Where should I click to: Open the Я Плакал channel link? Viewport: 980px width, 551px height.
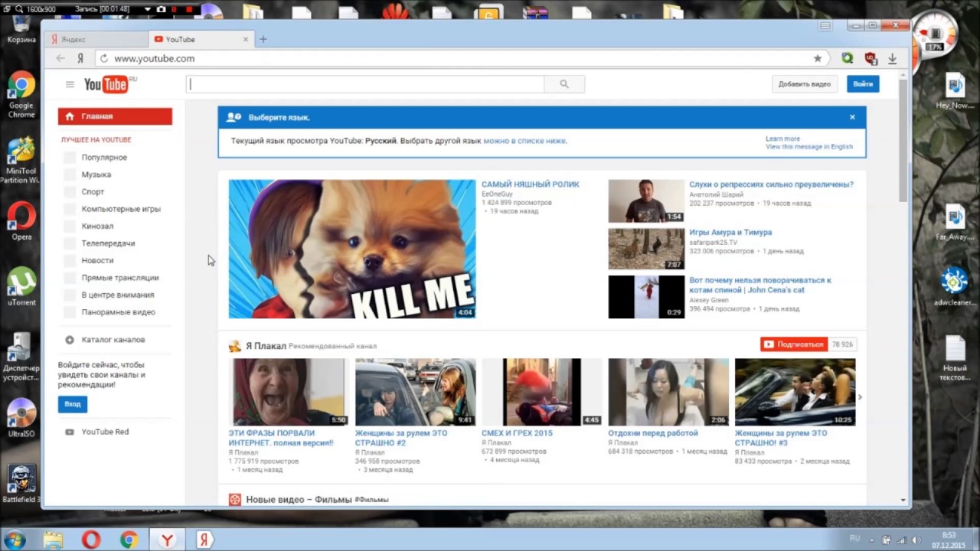(x=266, y=346)
